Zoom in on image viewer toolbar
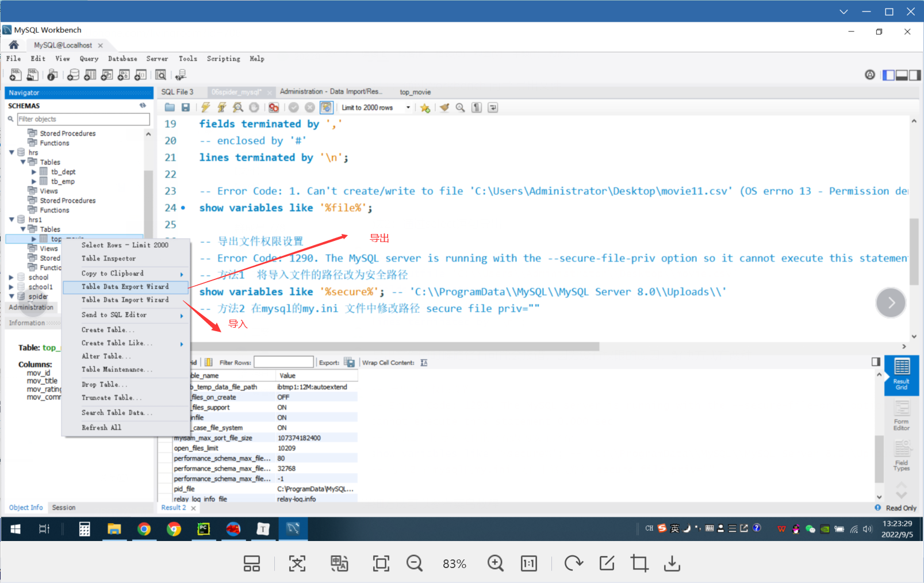The image size is (924, 583). 495,563
